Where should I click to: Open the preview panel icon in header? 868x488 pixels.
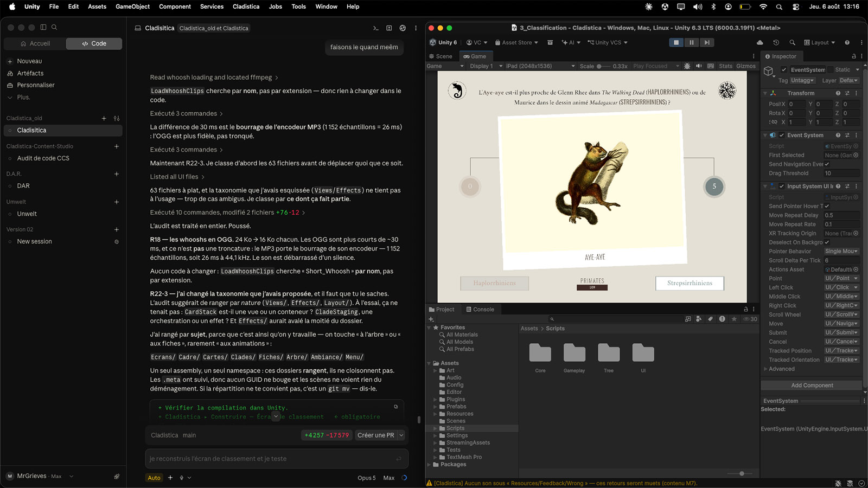[x=389, y=28]
